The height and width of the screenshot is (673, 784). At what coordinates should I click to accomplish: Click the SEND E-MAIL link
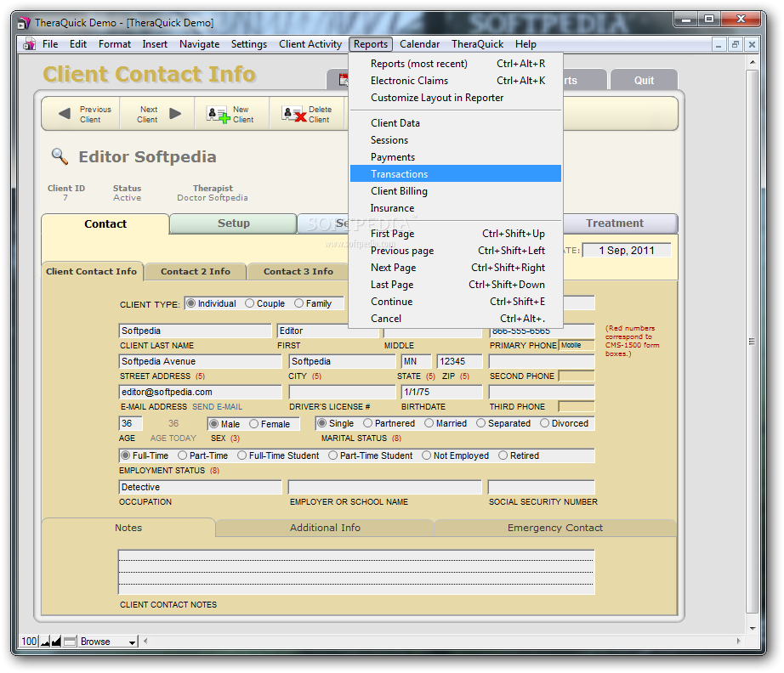pyautogui.click(x=217, y=407)
